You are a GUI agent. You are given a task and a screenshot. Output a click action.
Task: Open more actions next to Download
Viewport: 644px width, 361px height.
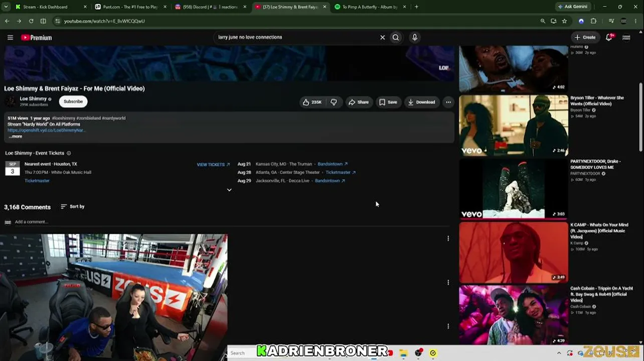click(x=448, y=102)
